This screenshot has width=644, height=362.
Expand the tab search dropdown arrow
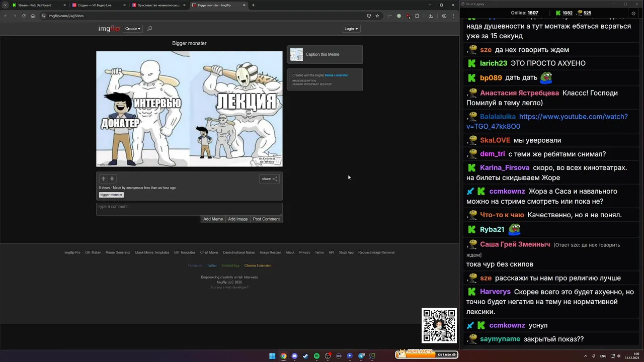5,5
